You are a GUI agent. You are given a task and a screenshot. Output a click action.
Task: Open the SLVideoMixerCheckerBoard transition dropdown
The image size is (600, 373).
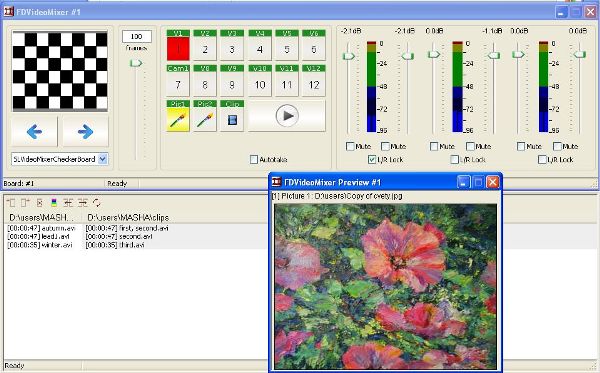click(103, 159)
